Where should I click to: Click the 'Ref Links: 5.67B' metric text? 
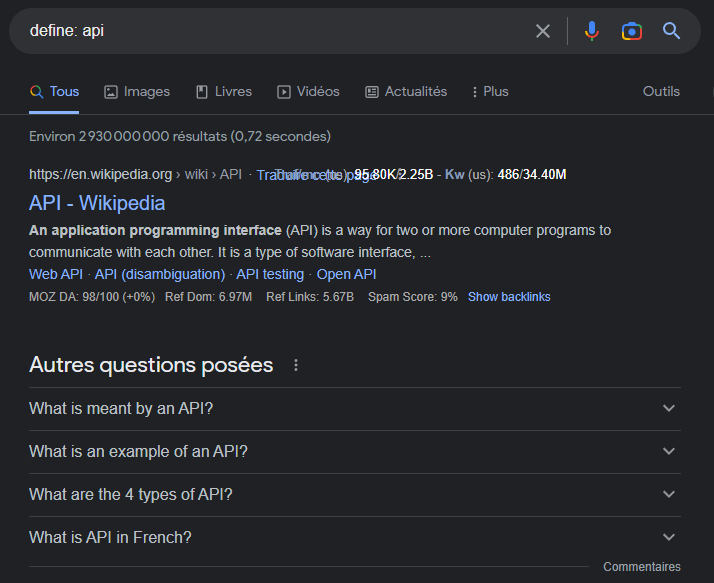[x=310, y=297]
